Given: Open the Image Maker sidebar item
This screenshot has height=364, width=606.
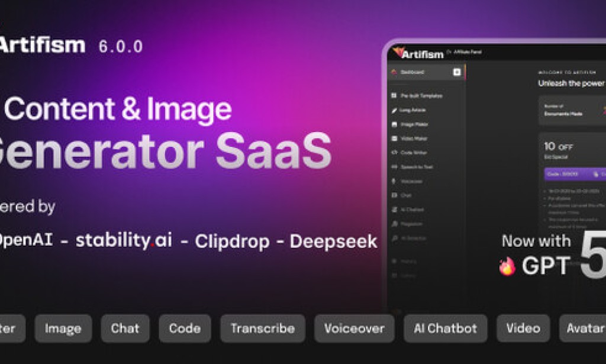Looking at the screenshot, I should (x=410, y=124).
